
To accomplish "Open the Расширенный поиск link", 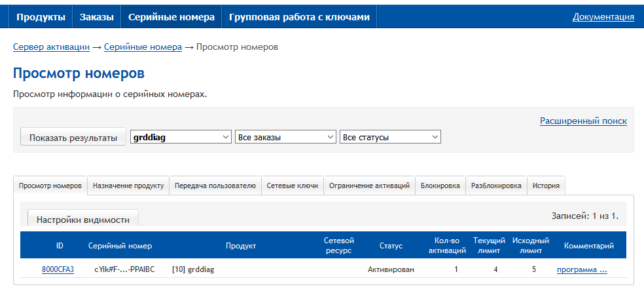I will (583, 121).
